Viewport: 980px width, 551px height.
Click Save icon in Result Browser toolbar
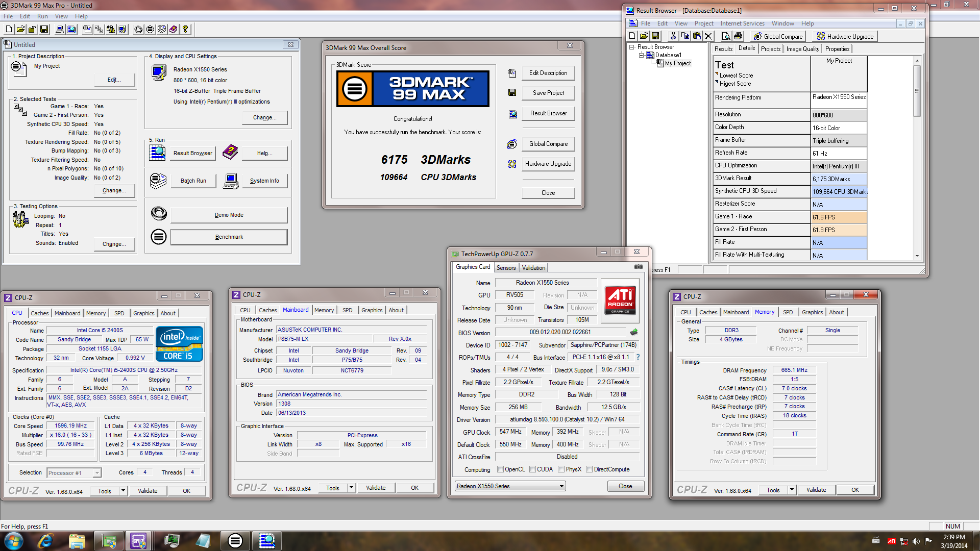(655, 36)
